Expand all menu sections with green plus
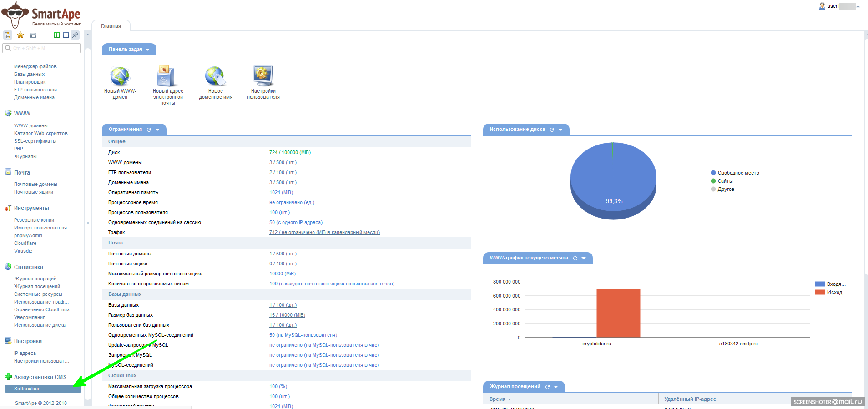Screen dimensions: 868x409 [57, 35]
